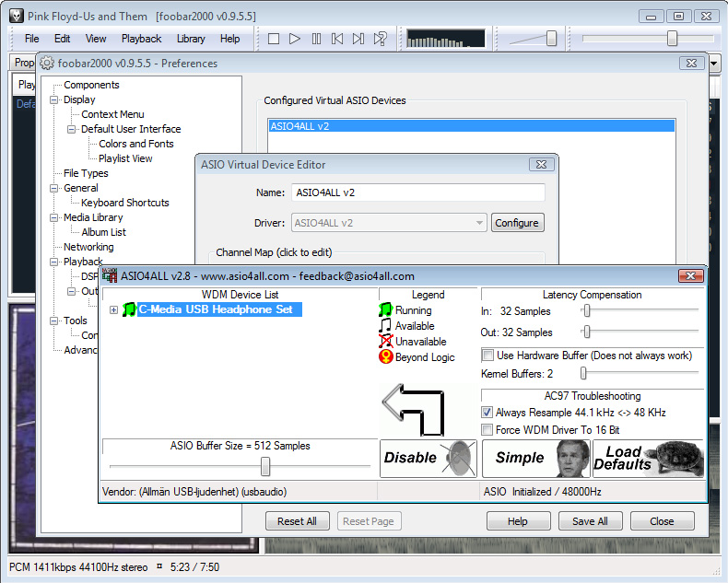728x583 pixels.
Task: Click Reset All in Preferences
Action: pos(297,520)
